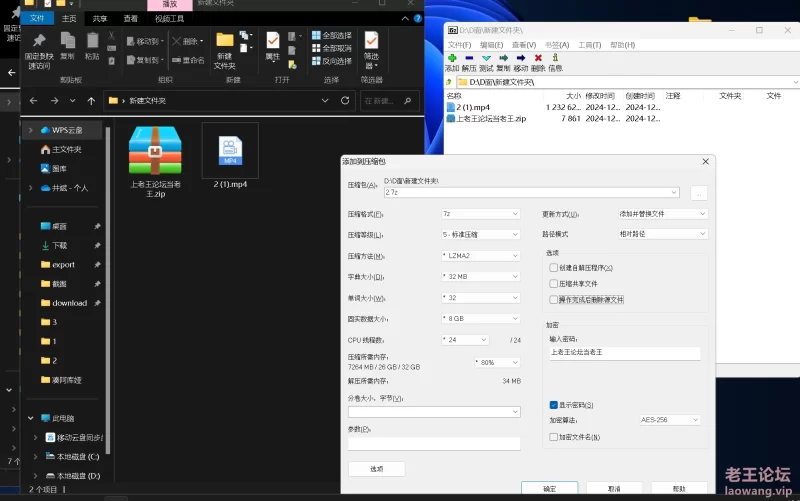Click the 选项 button in the archive dialog
800x501 pixels.
click(x=376, y=468)
